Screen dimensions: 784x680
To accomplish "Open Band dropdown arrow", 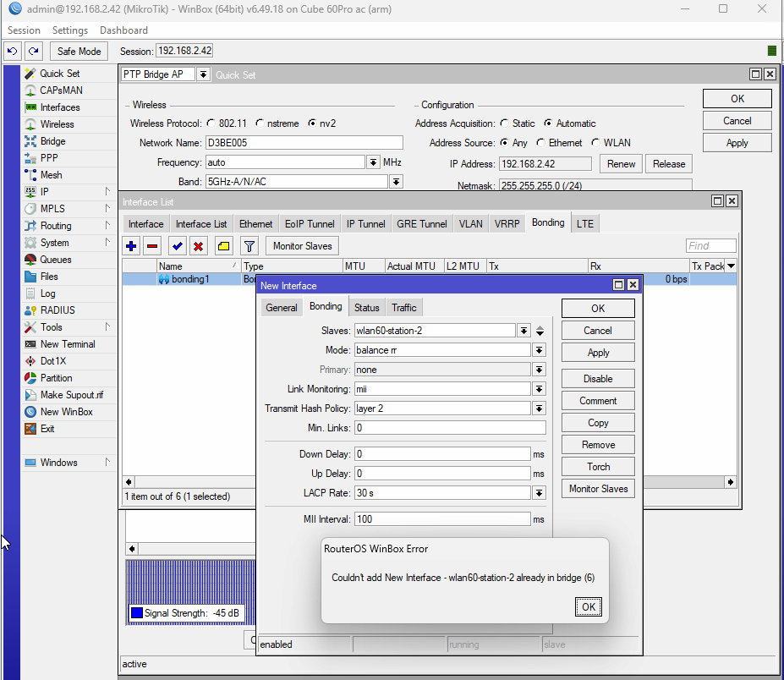I will pos(396,182).
